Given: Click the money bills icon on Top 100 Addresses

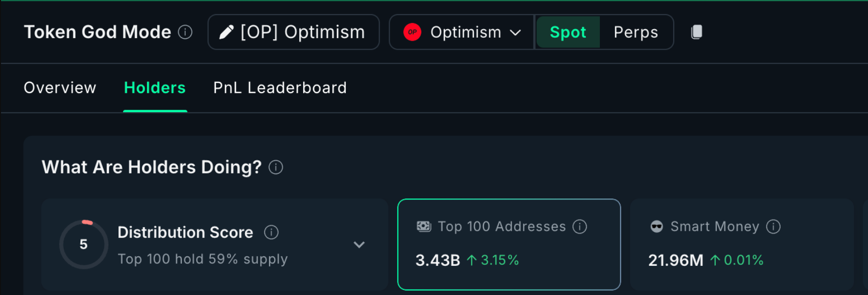Looking at the screenshot, I should [x=423, y=226].
